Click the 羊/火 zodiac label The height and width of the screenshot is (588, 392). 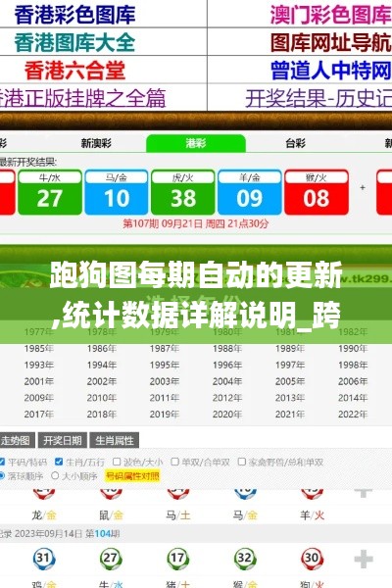312,515
